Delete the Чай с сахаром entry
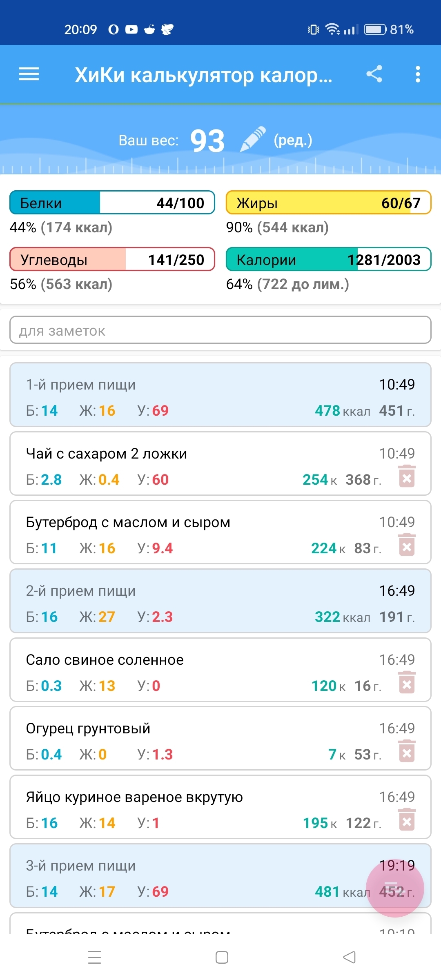The width and height of the screenshot is (441, 980). pos(407,477)
